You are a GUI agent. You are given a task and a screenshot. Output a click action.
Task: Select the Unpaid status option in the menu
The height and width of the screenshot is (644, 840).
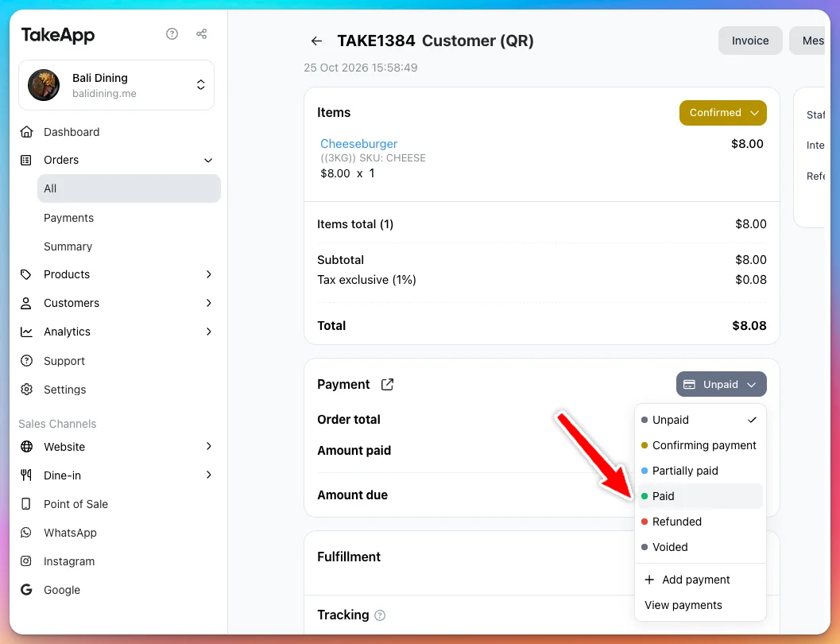[x=699, y=420]
